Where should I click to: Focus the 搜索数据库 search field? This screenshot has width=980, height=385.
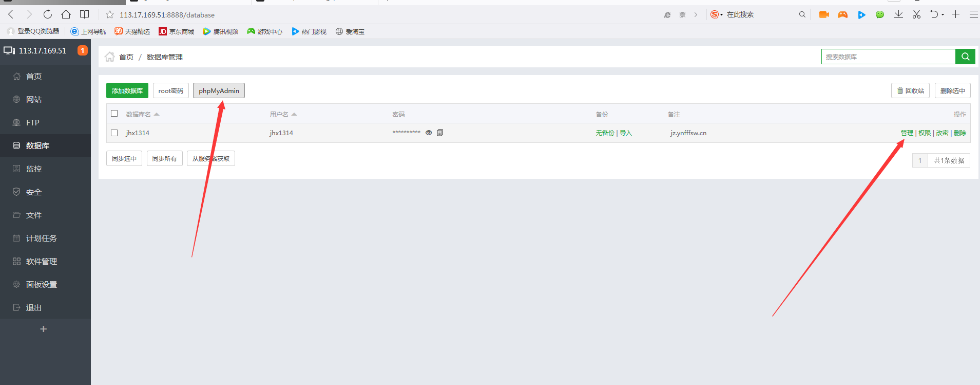[888, 57]
